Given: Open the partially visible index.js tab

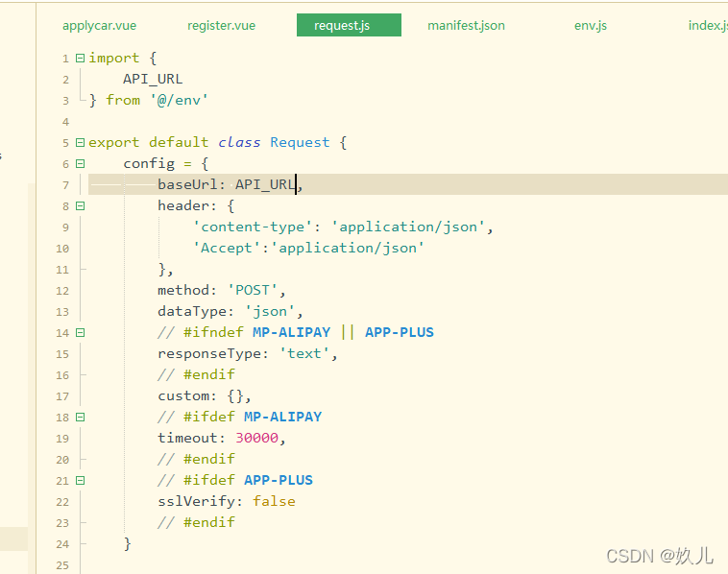Looking at the screenshot, I should pyautogui.click(x=707, y=26).
